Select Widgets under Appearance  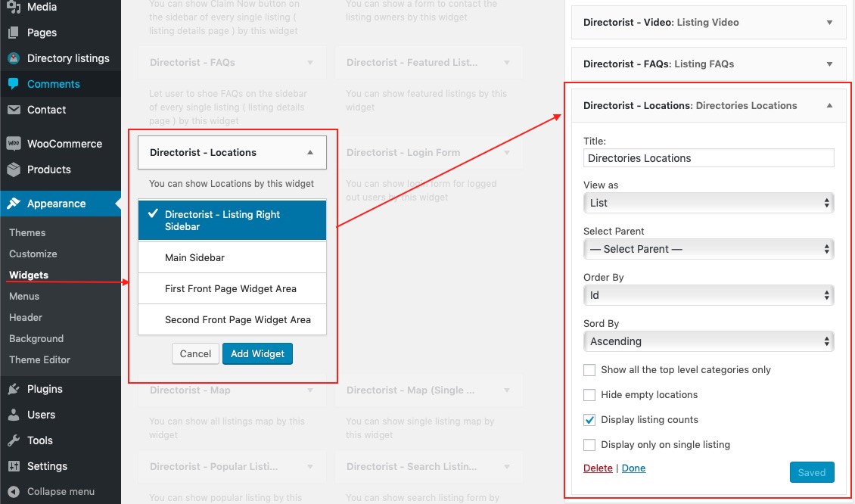point(29,275)
